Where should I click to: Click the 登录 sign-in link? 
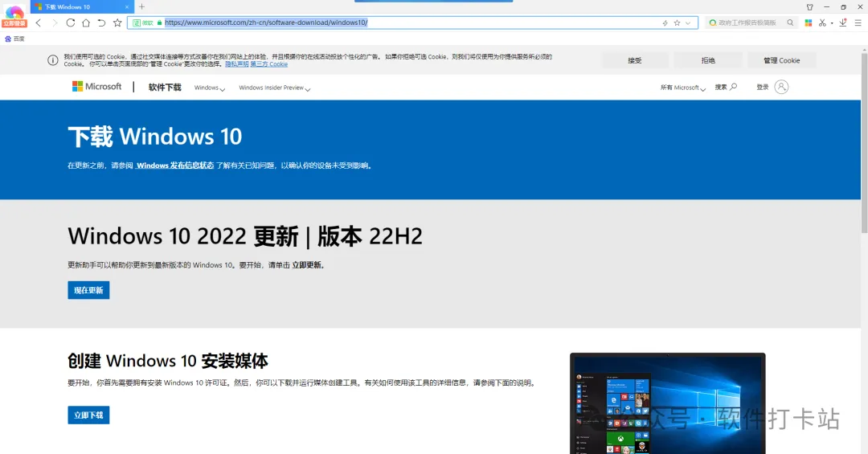click(762, 87)
